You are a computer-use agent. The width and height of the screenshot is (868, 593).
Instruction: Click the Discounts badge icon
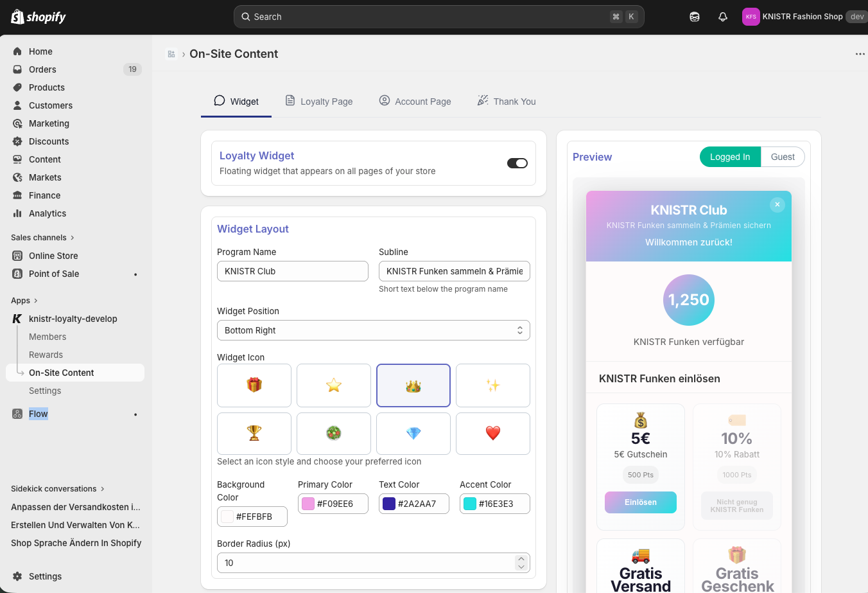click(x=17, y=141)
